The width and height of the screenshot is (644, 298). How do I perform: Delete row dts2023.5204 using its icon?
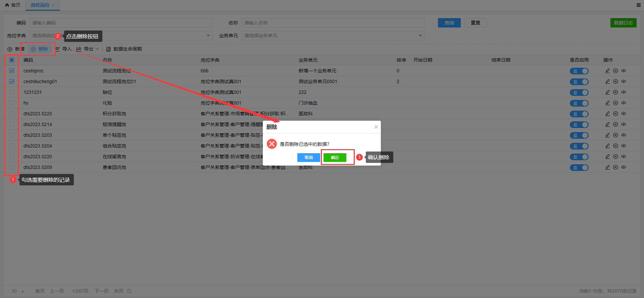(615, 146)
